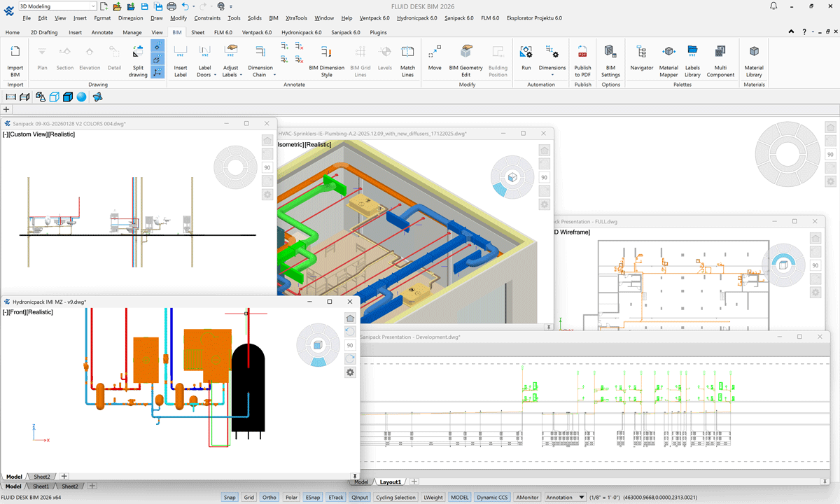Open BIM Geometry Edit
The width and height of the screenshot is (840, 504).
pos(465,61)
